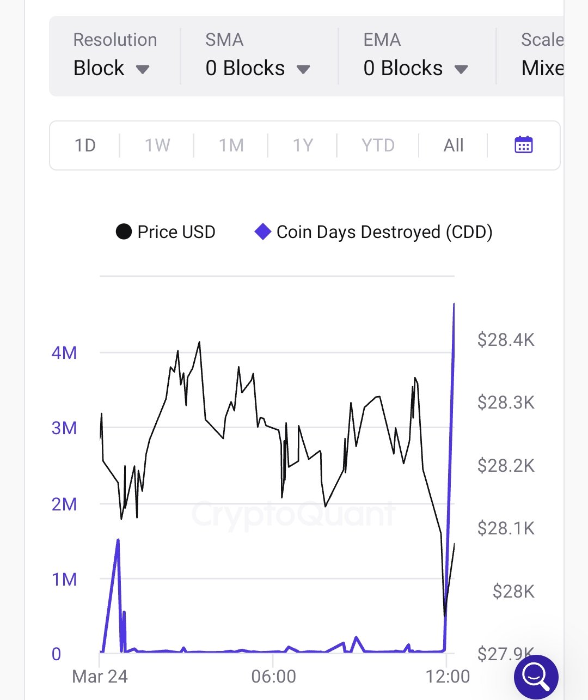
Task: Click the purple search chat button
Action: (536, 677)
